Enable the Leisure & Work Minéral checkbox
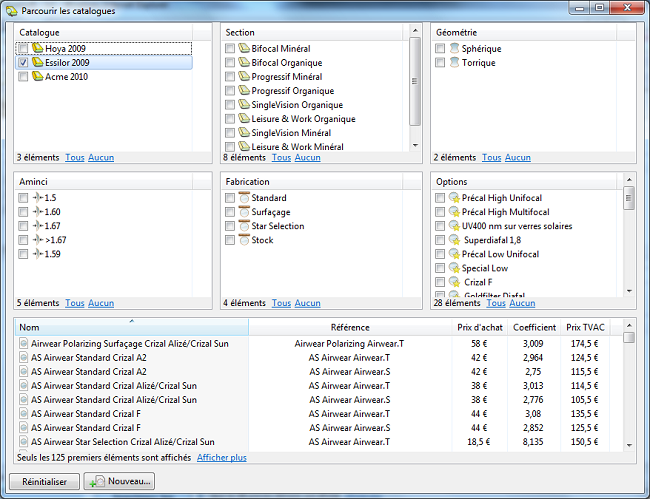650x499 pixels. (229, 147)
